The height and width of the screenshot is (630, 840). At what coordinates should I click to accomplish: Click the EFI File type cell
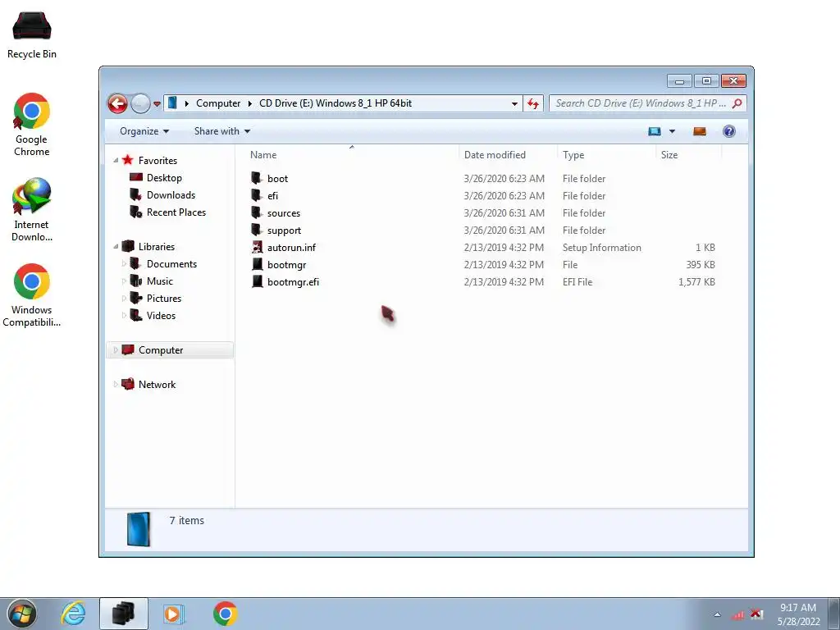[577, 282]
